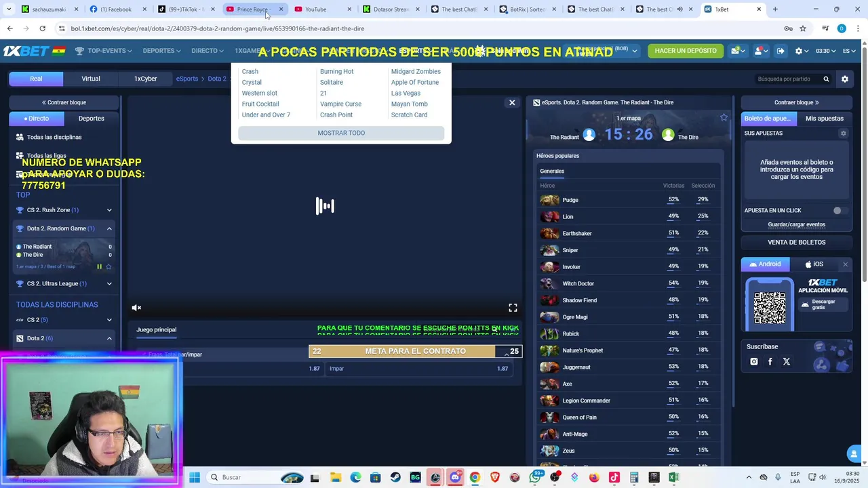
Task: Open Facebook link under Suscríbase
Action: tap(770, 362)
